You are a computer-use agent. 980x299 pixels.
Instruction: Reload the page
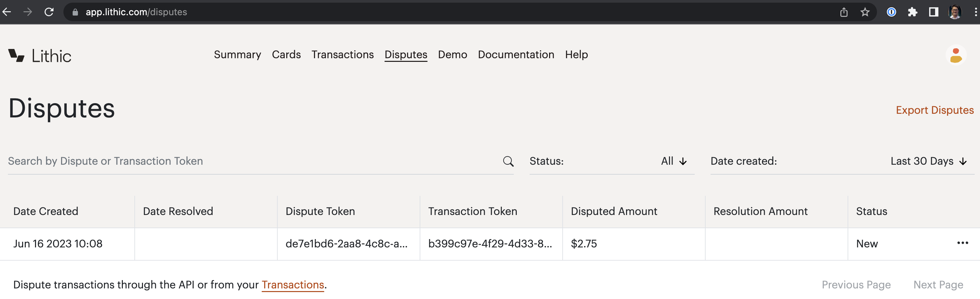pyautogui.click(x=49, y=12)
